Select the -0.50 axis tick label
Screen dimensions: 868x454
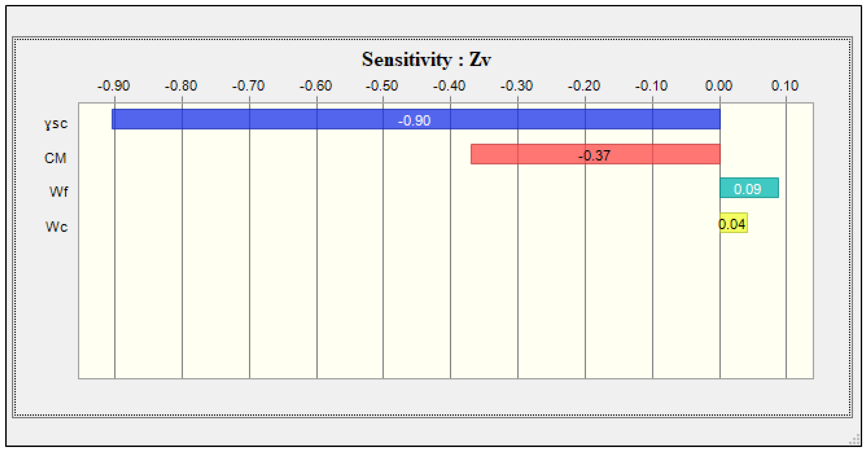coord(382,86)
